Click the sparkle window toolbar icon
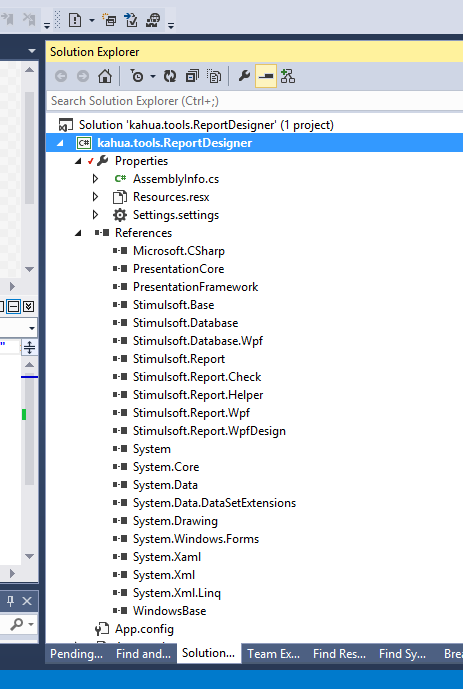 click(x=109, y=20)
